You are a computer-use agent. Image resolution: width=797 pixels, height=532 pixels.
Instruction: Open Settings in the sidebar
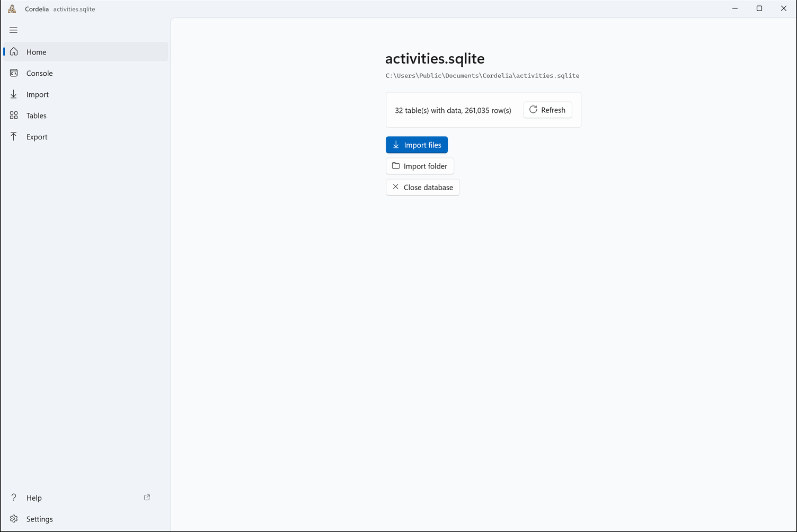[x=85, y=519]
